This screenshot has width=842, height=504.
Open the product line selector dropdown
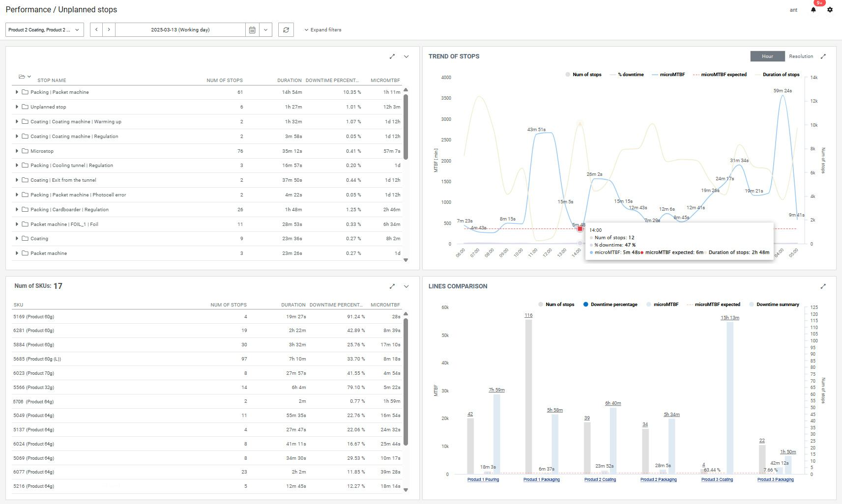[x=45, y=30]
